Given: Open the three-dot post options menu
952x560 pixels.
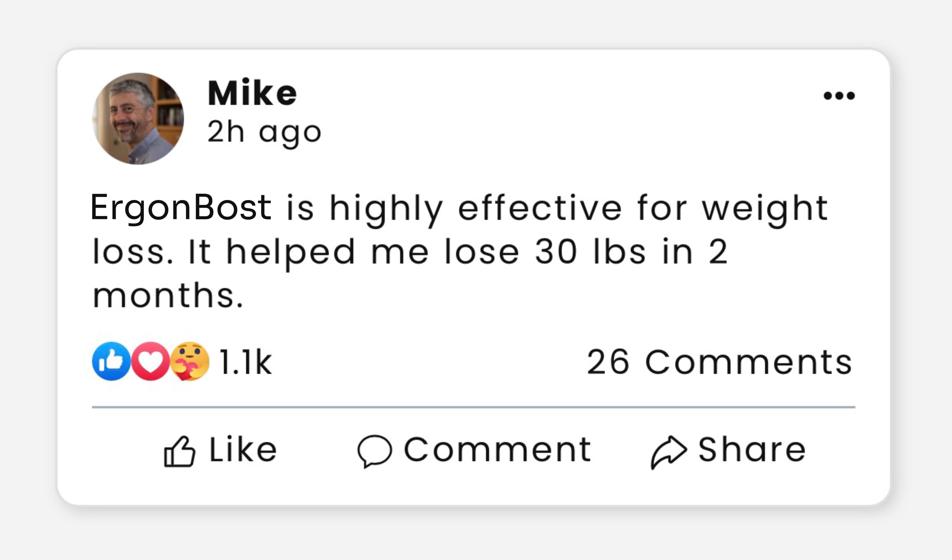Looking at the screenshot, I should tap(839, 96).
